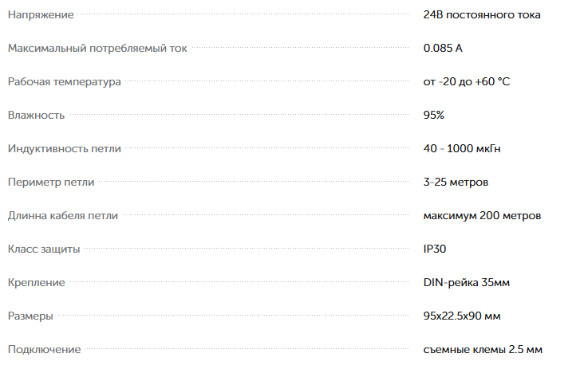Select the "3-25 метров" value
Screen dimensions: 588x373
pos(456,183)
